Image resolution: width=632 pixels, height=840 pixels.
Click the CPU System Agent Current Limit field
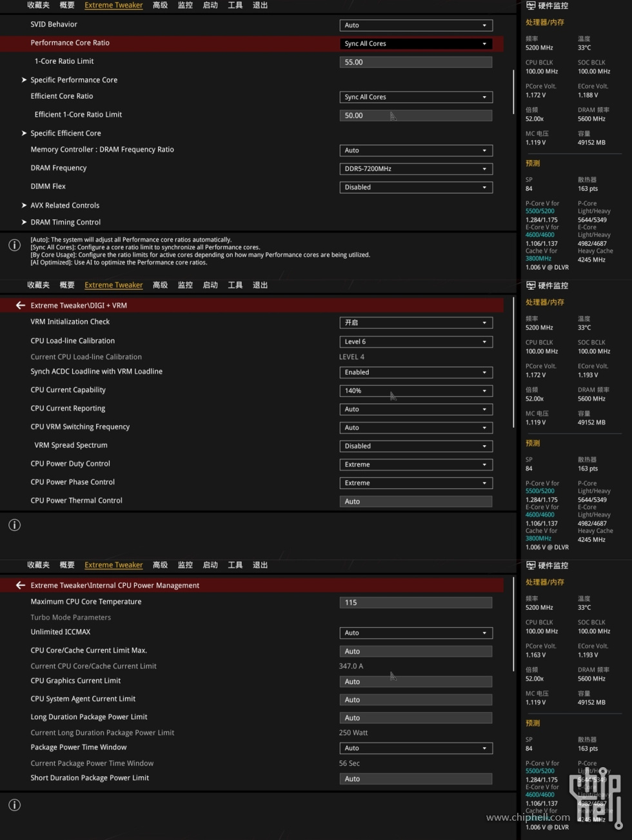(x=416, y=700)
